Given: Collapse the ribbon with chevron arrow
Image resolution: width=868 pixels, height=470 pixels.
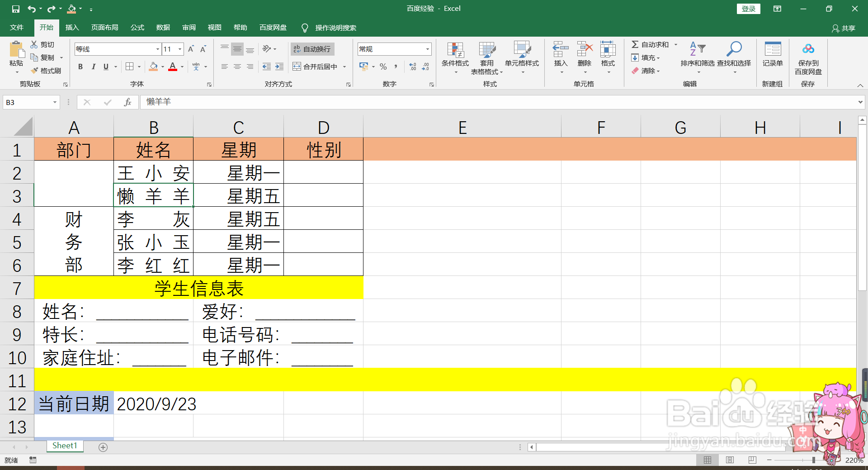Looking at the screenshot, I should pos(860,85).
